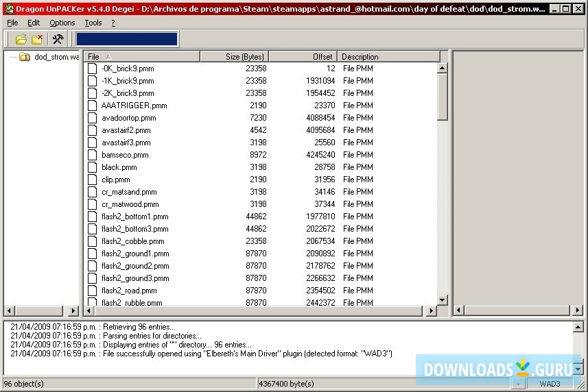Select file -2K_brick9.pmm
Screen dimensions: 588x392
[x=128, y=93]
